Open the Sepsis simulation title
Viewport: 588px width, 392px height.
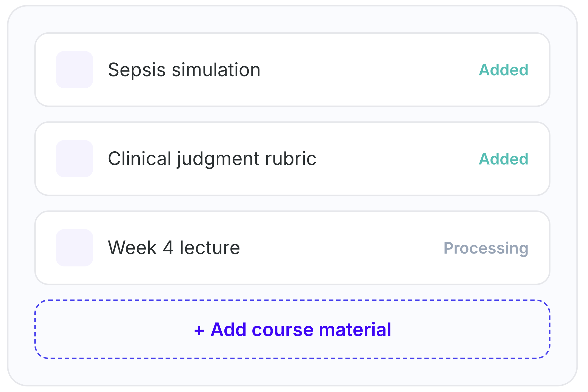184,70
